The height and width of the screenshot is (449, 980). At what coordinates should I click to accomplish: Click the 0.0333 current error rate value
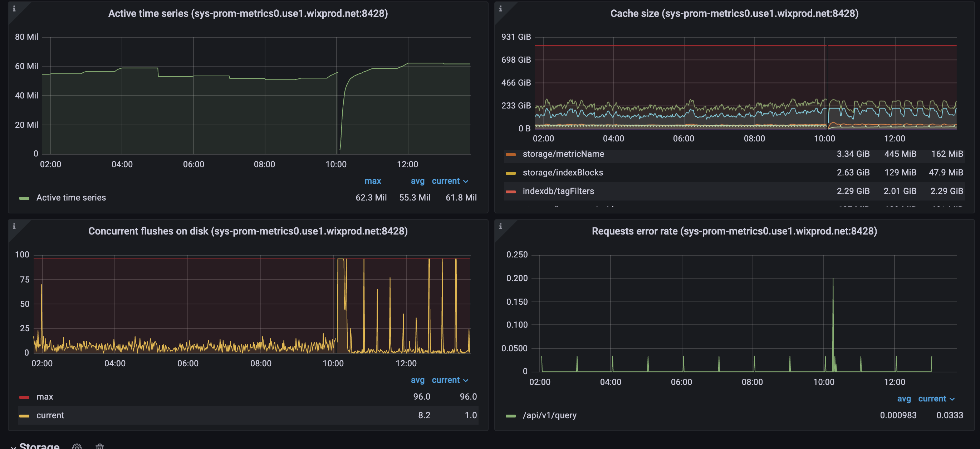(950, 415)
